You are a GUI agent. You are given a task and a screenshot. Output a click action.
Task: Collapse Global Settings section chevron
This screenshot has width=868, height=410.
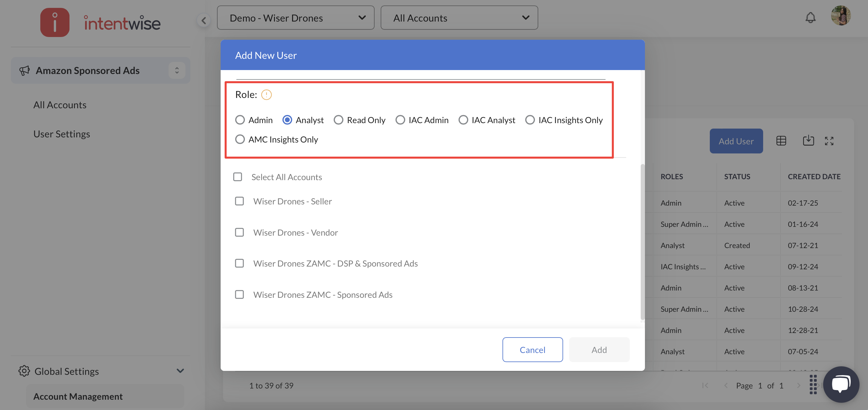tap(180, 371)
